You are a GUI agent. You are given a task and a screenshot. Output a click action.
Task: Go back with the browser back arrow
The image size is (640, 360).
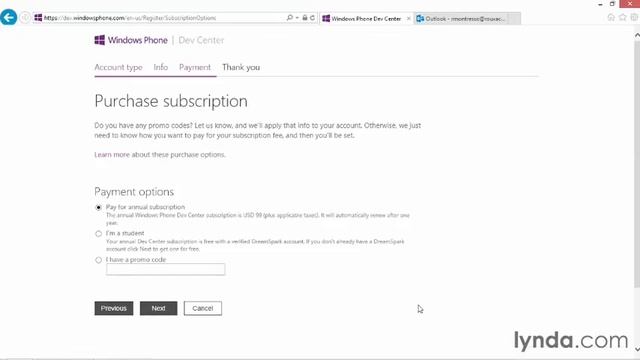coord(8,18)
